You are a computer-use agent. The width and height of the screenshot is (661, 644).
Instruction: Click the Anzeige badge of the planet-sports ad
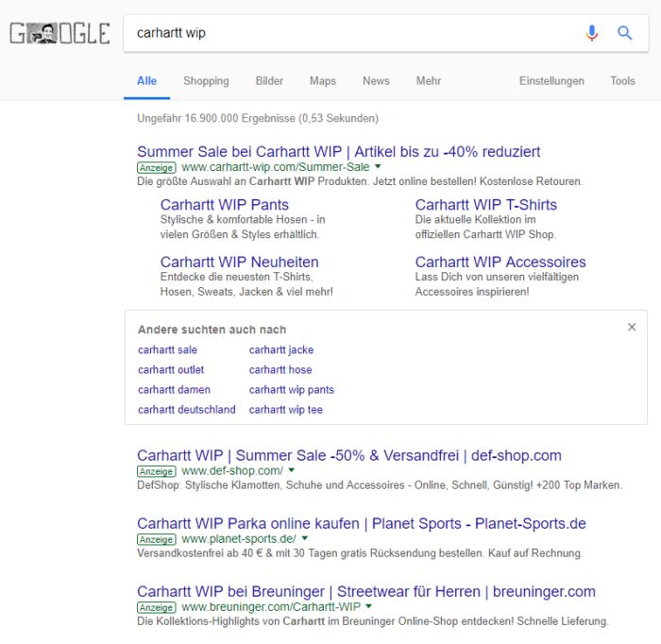157,539
